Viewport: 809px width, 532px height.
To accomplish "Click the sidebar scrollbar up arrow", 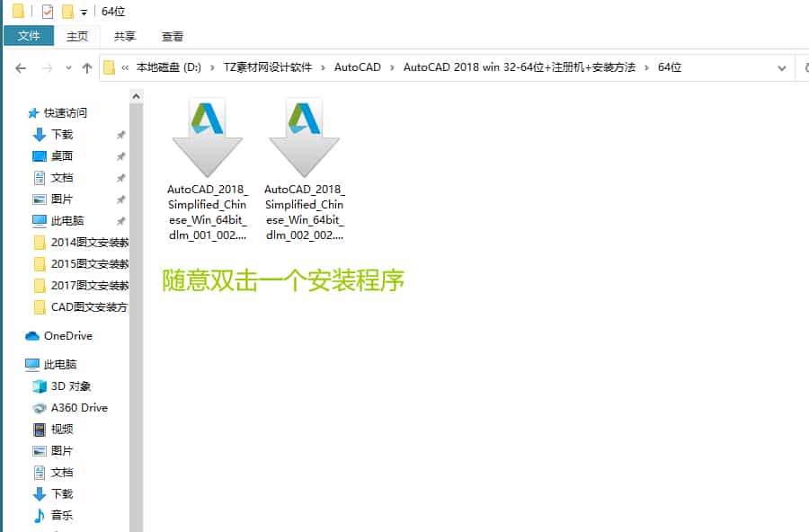I will [137, 96].
